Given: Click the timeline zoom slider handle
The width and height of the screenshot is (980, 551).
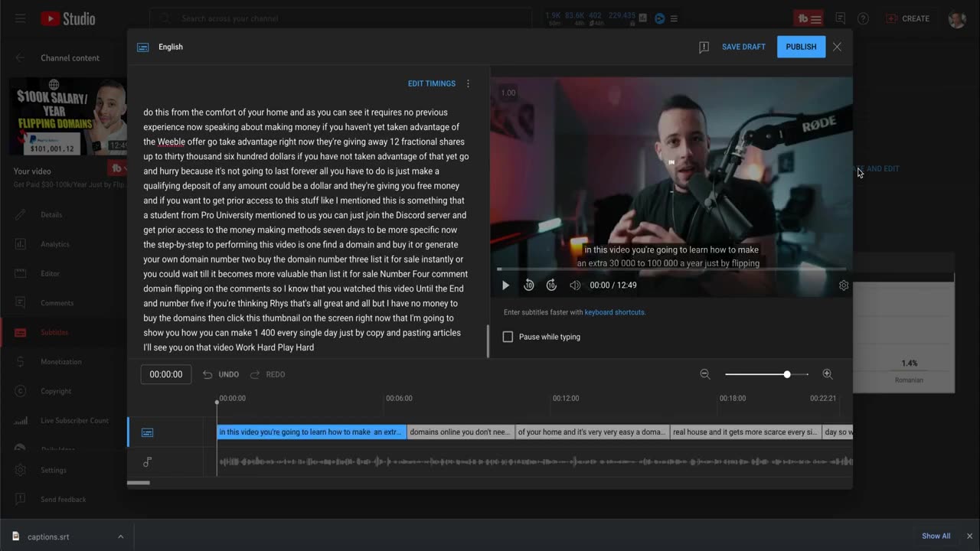Looking at the screenshot, I should click(787, 374).
